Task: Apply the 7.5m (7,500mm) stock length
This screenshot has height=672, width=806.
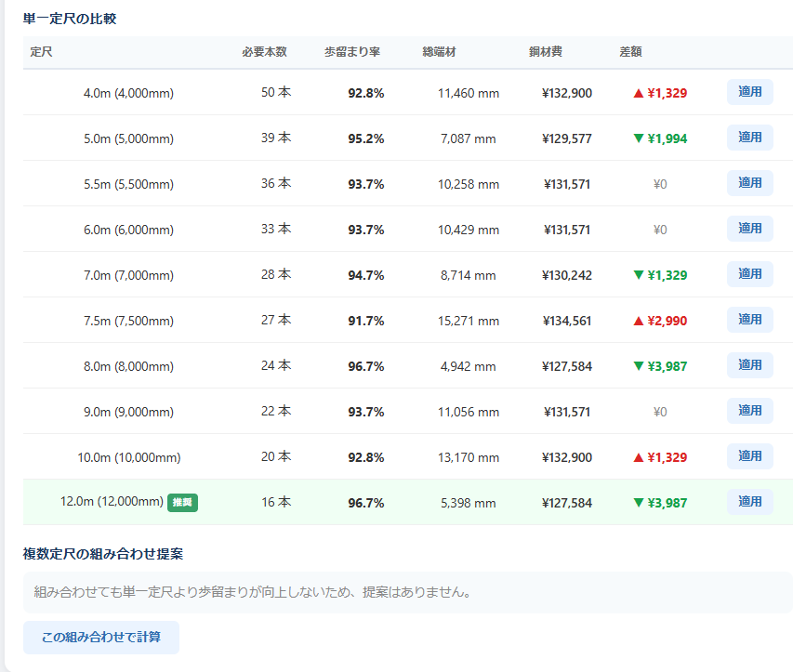Action: [749, 320]
